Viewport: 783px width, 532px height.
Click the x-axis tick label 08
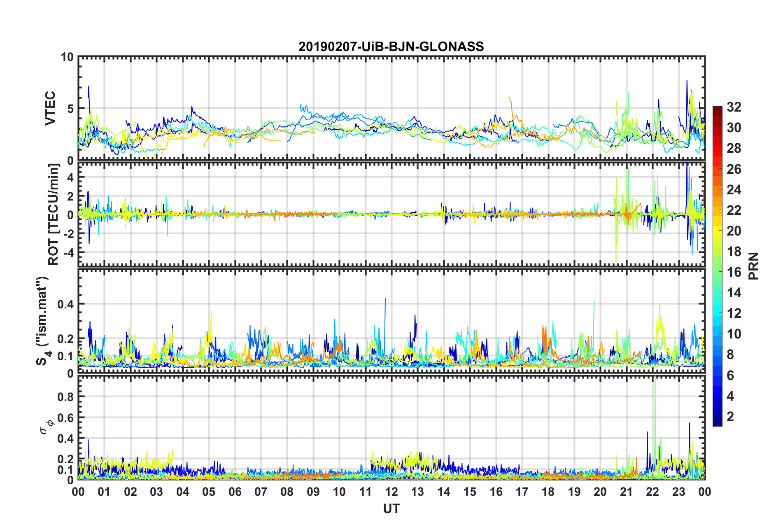pos(287,492)
